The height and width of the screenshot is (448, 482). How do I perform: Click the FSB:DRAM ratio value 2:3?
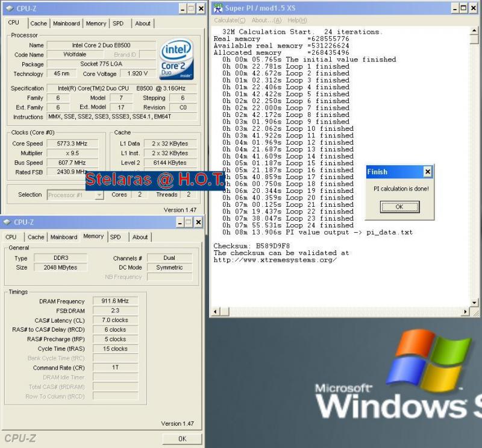pos(115,311)
